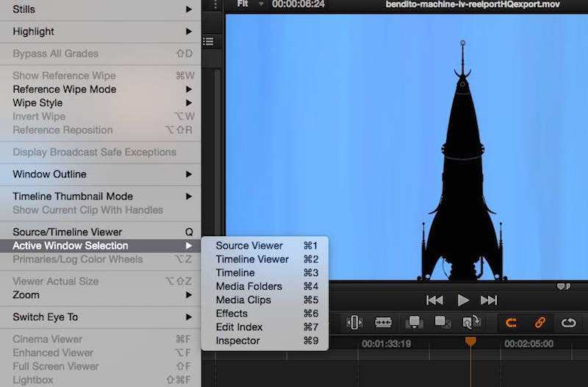
Task: Toggle the loop playback icon
Action: pos(568,323)
